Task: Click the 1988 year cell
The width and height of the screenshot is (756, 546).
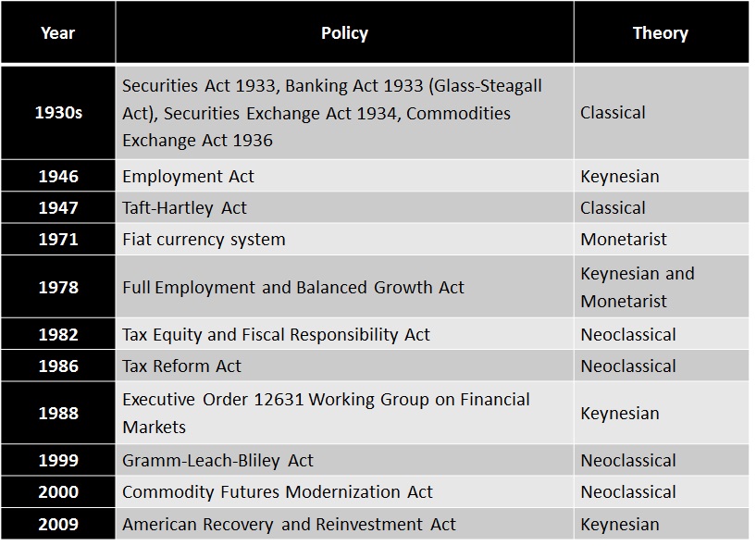Action: click(57, 413)
